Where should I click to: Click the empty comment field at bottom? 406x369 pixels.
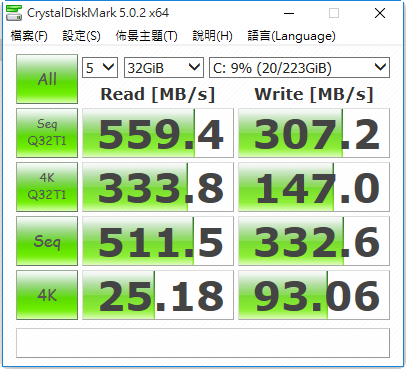click(203, 343)
